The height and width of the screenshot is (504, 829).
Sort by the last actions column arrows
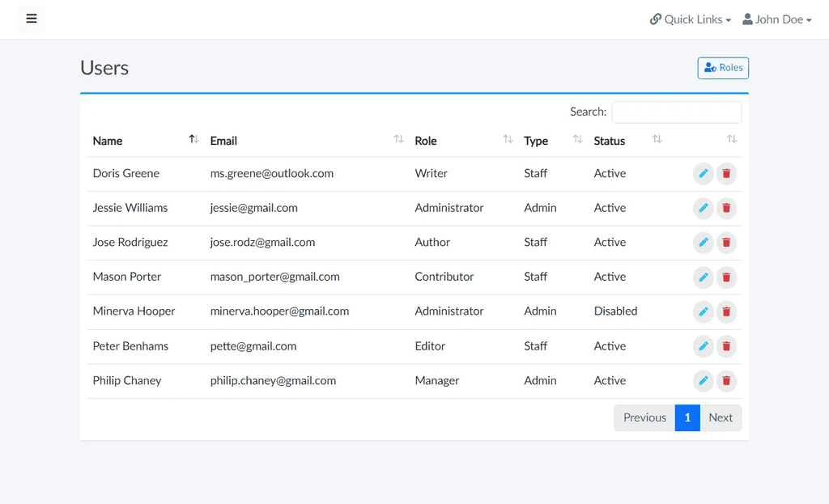tap(731, 139)
